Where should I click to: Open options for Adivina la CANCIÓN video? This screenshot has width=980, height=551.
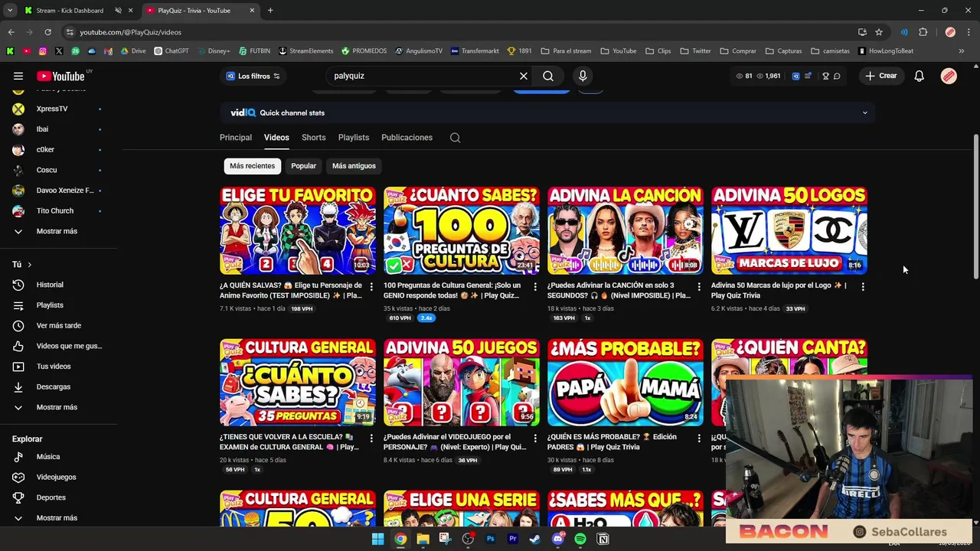699,286
